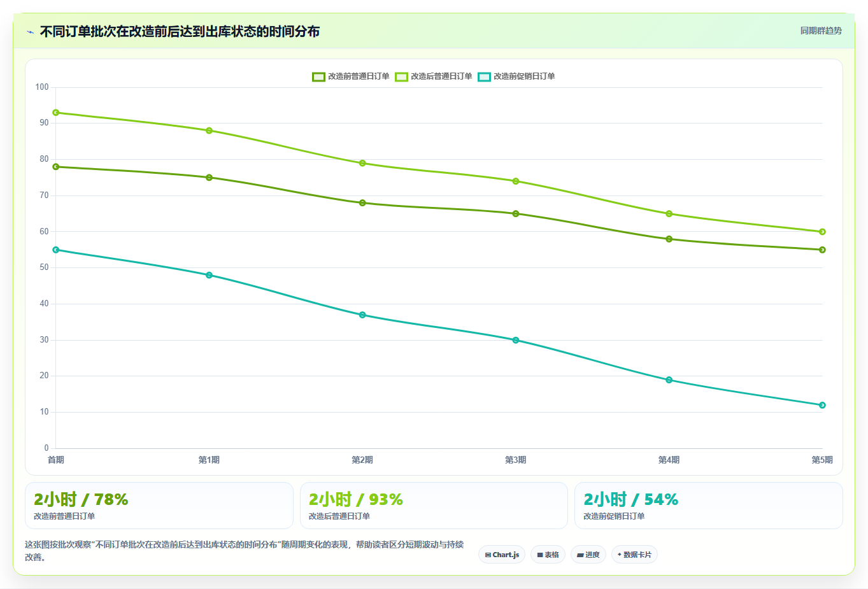
Task: Select the 改造前促销日订单 point at 第2期 (37)
Action: click(x=362, y=315)
